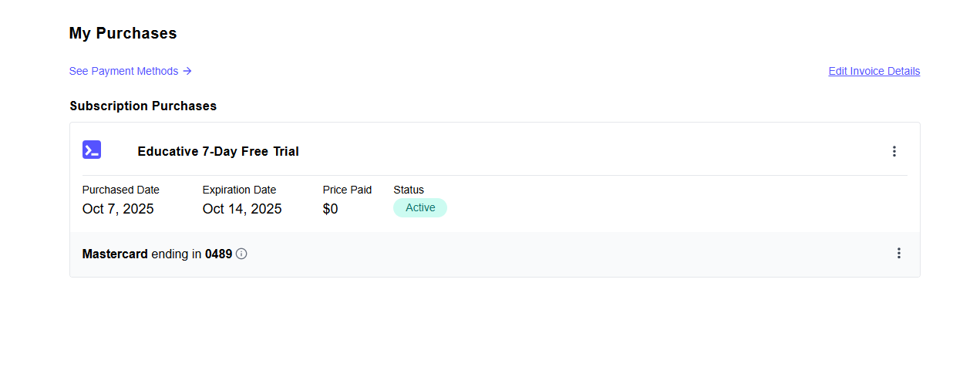Click the Purchased Date label
Viewport: 980px width, 377px height.
coord(121,190)
